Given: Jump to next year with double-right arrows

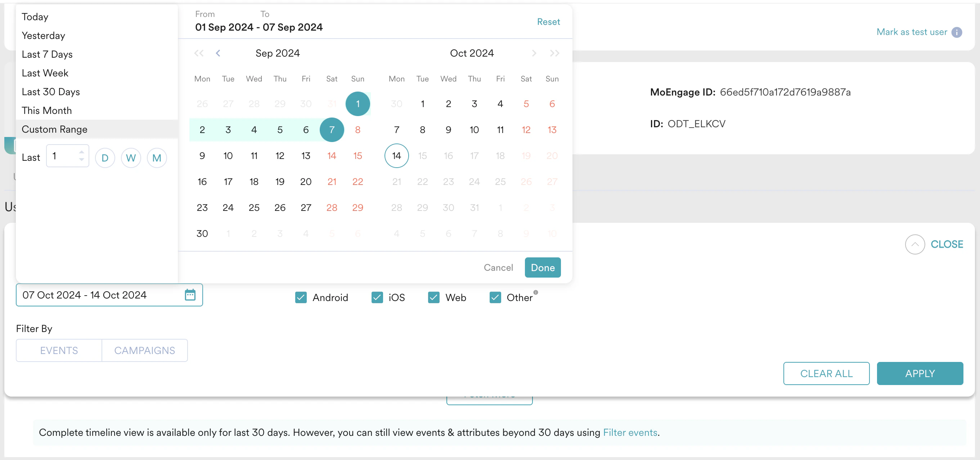Looking at the screenshot, I should [554, 53].
